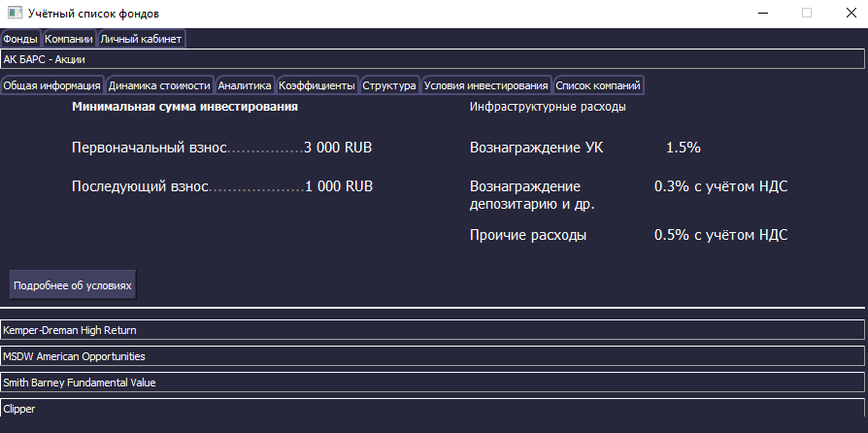Click the Минимальная сумма инвестирования heading
The width and height of the screenshot is (868, 433).
(x=184, y=107)
